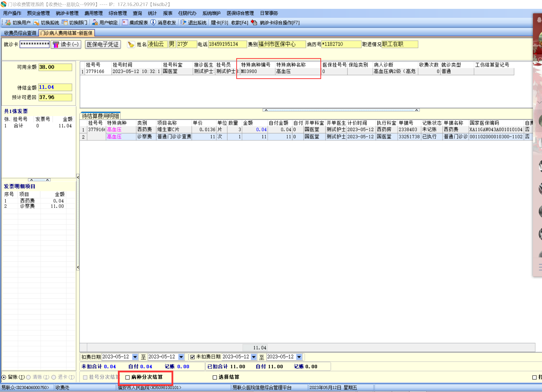Click the broom clear icon beside 姓名
542x392 pixels.
(131, 45)
